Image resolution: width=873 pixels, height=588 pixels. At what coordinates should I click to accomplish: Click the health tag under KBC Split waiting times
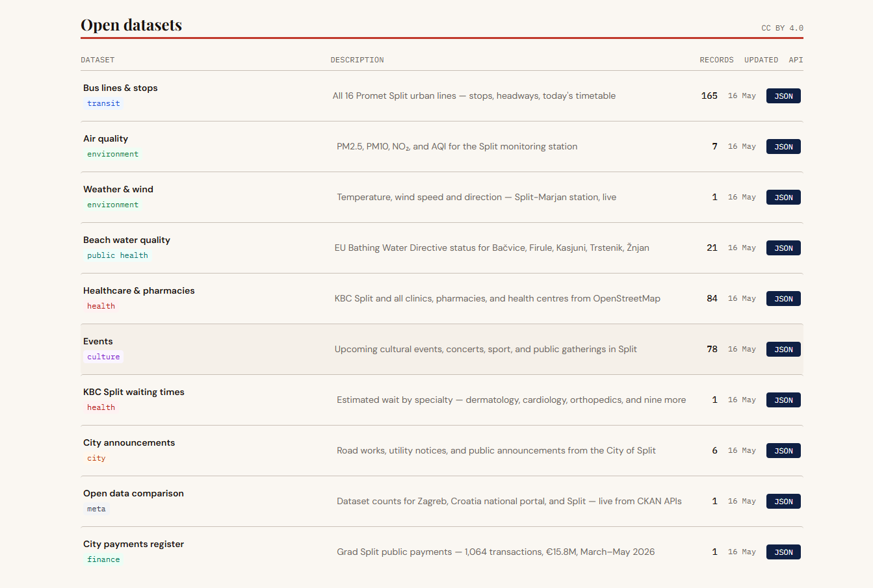(x=101, y=407)
